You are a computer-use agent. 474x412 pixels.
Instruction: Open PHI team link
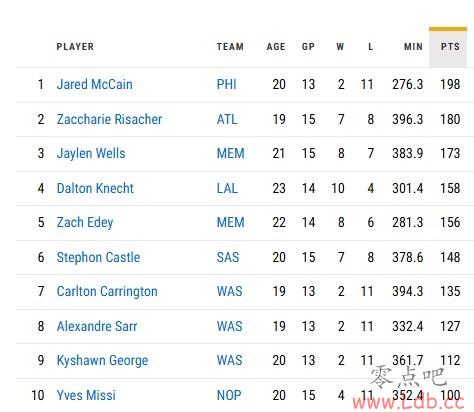coord(227,84)
